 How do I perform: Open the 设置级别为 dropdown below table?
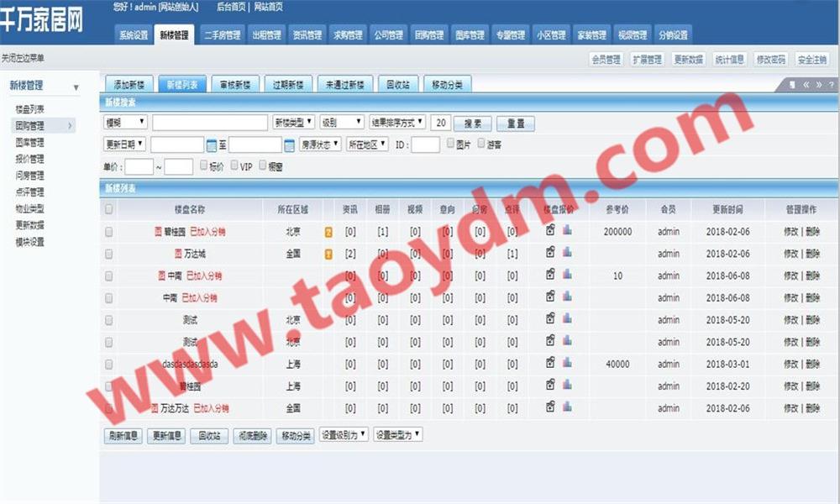344,435
